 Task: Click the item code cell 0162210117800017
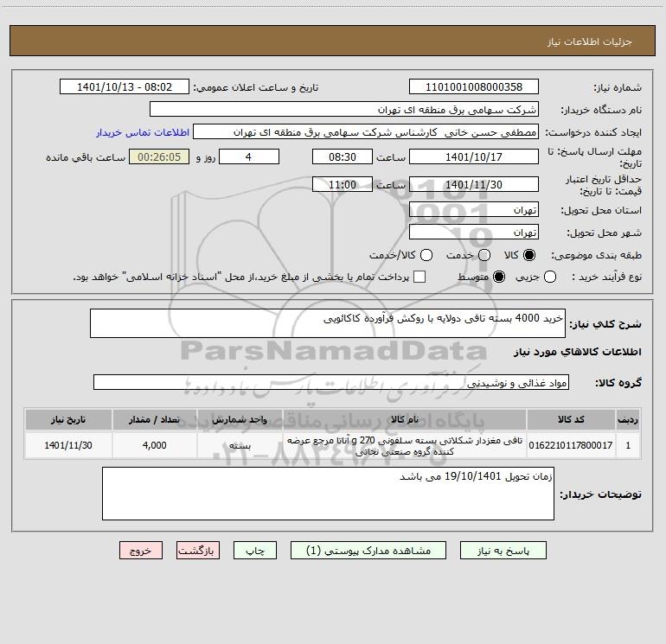(571, 445)
